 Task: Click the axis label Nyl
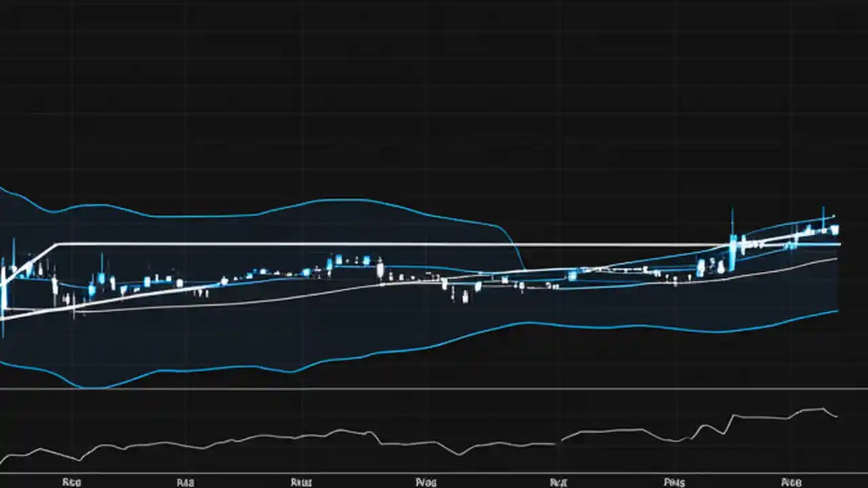(x=426, y=482)
